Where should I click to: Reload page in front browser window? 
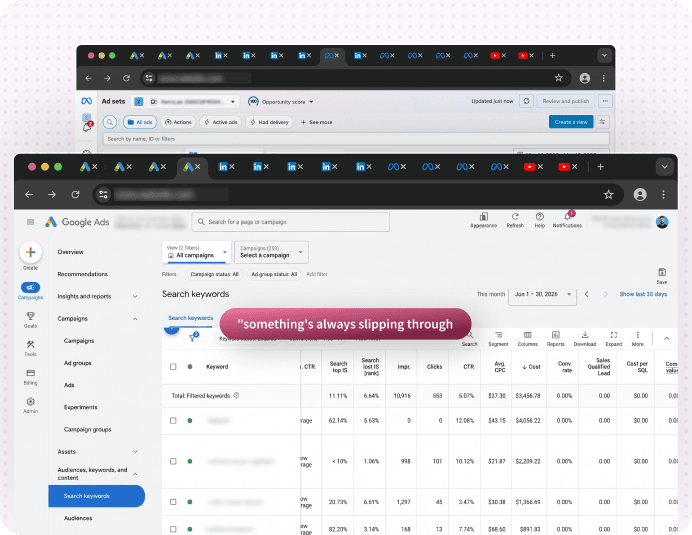(x=75, y=195)
